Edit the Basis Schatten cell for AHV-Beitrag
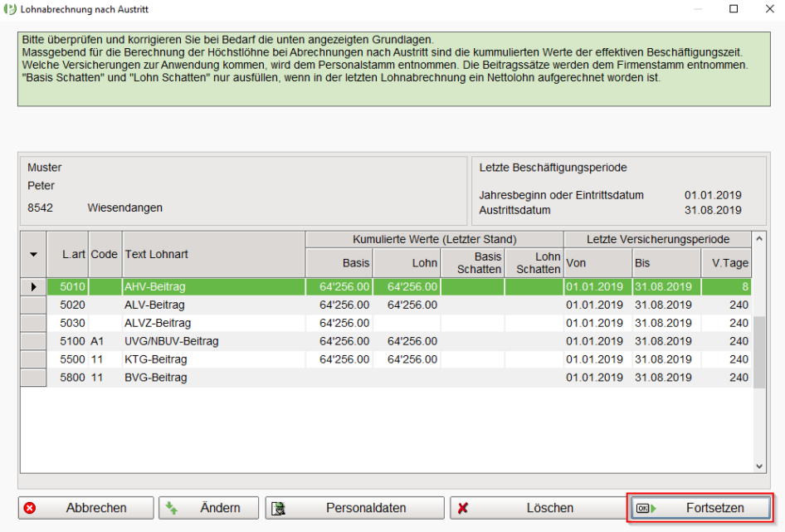 pos(472,286)
